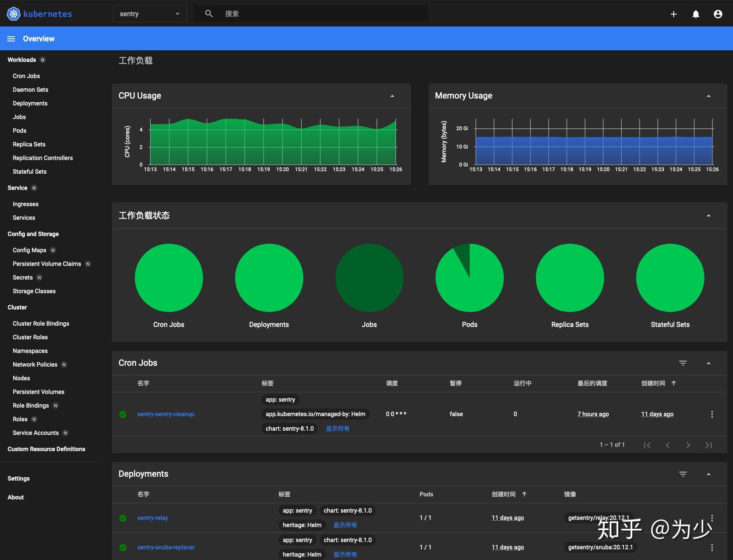Go to first page of Cron Jobs
The width and height of the screenshot is (733, 560).
point(647,445)
